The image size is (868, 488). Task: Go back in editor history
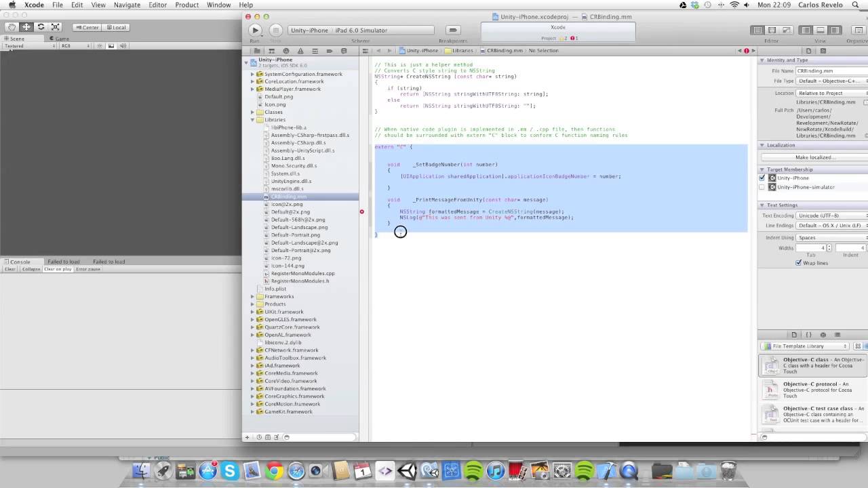coord(378,51)
